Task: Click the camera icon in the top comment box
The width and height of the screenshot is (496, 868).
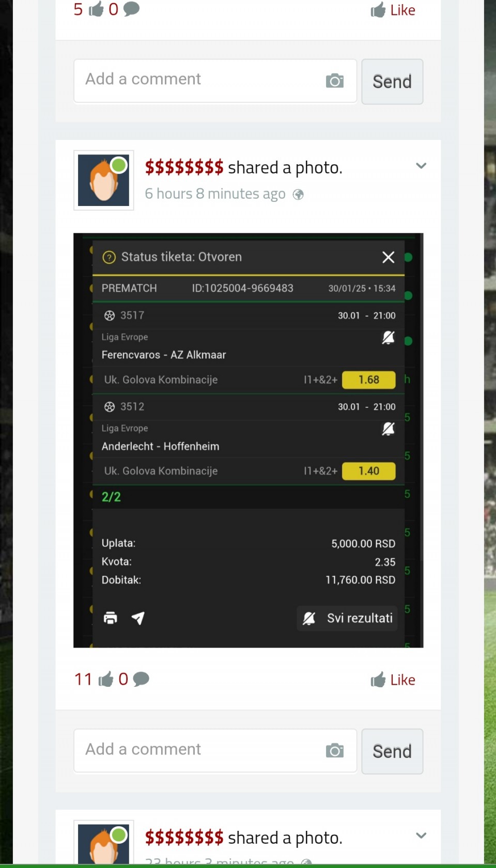Action: click(335, 81)
